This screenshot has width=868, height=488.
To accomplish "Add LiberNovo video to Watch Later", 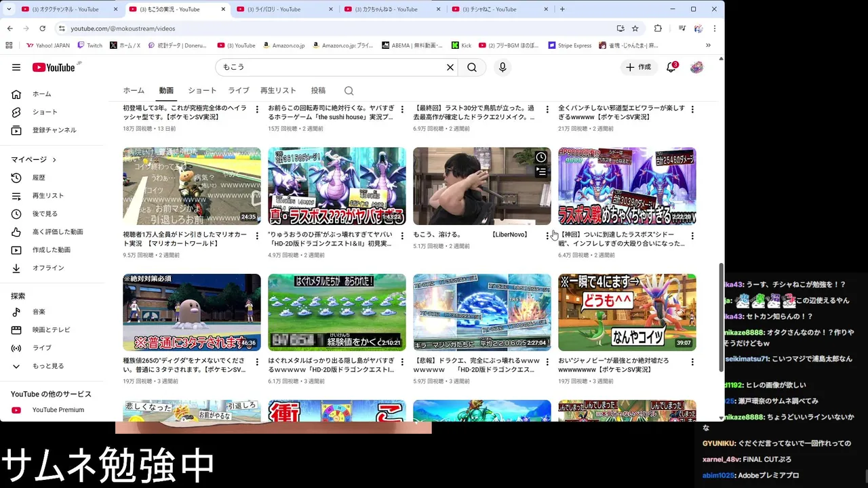I will [x=541, y=157].
